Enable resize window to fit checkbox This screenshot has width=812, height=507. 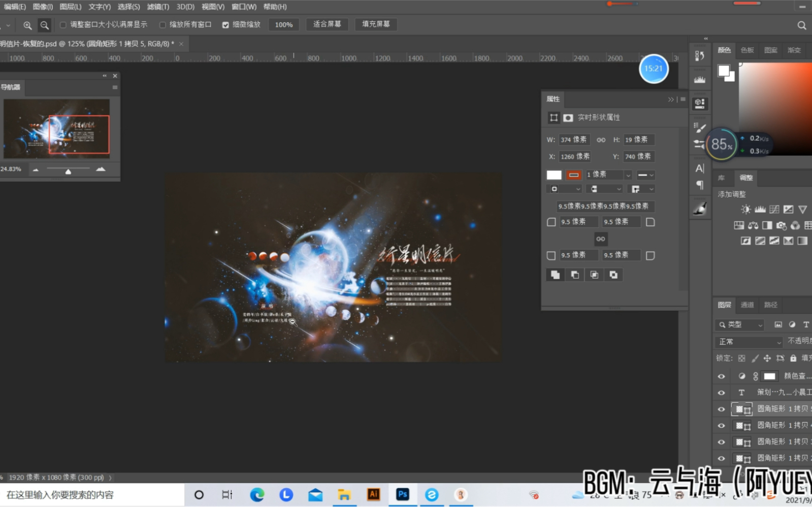click(63, 25)
